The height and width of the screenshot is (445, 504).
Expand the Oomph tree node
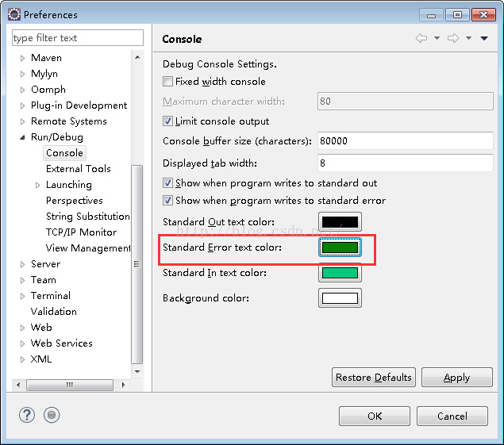(22, 90)
